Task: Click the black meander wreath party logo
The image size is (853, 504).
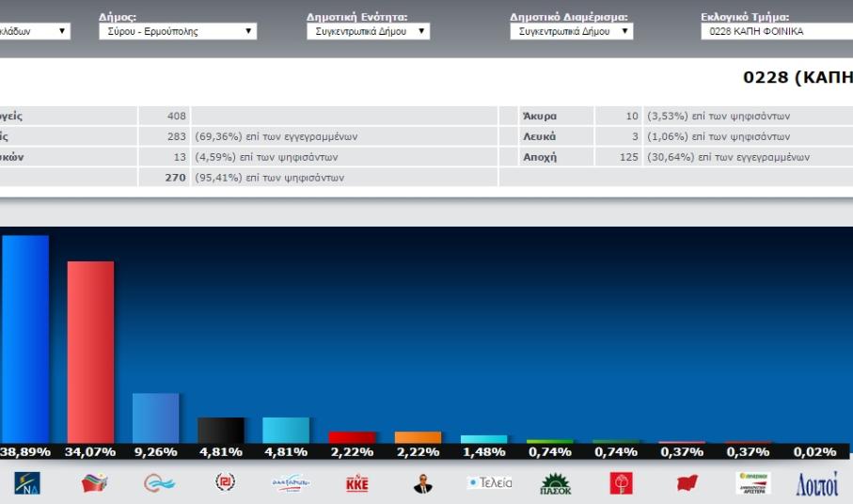Action: pyautogui.click(x=225, y=483)
